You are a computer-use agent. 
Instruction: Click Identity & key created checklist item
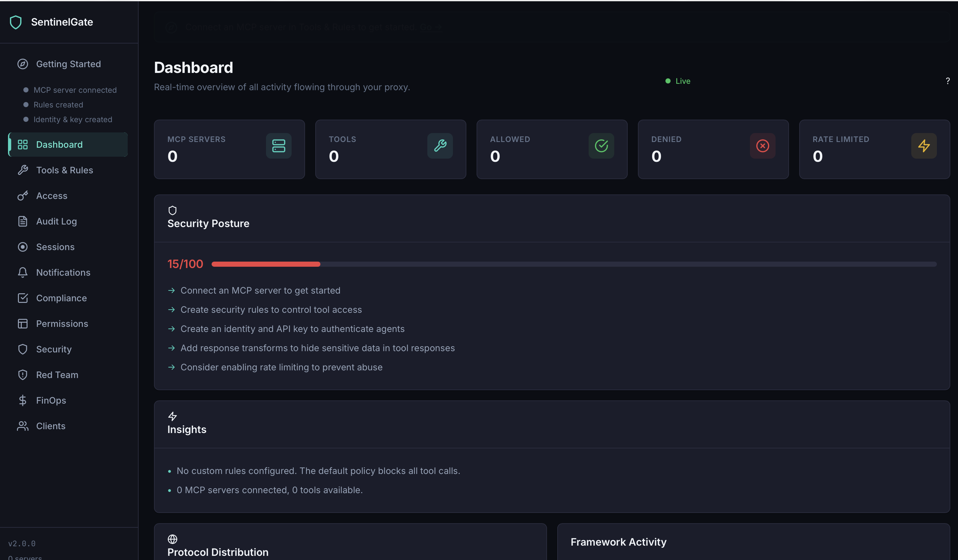[73, 120]
